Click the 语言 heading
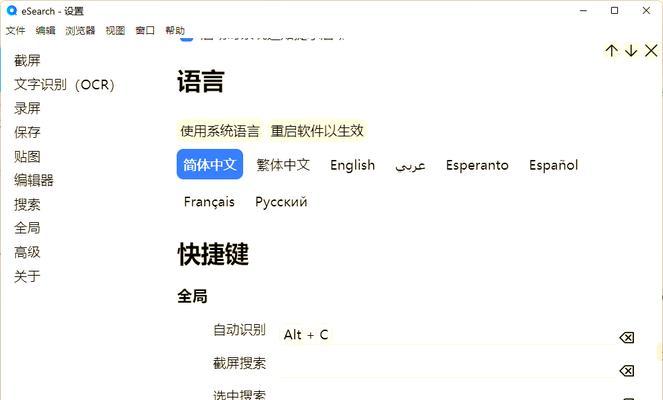663x400 pixels. click(200, 81)
